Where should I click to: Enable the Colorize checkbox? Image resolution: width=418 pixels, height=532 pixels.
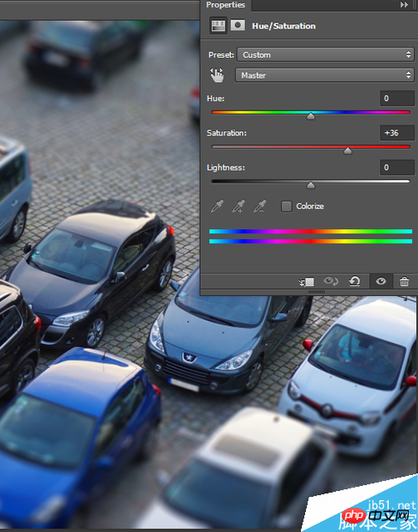click(x=287, y=207)
